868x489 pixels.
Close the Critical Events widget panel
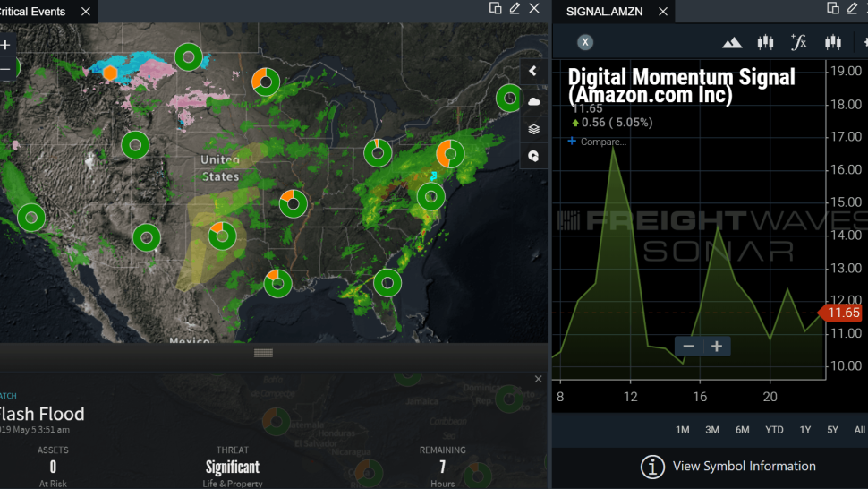pos(534,8)
